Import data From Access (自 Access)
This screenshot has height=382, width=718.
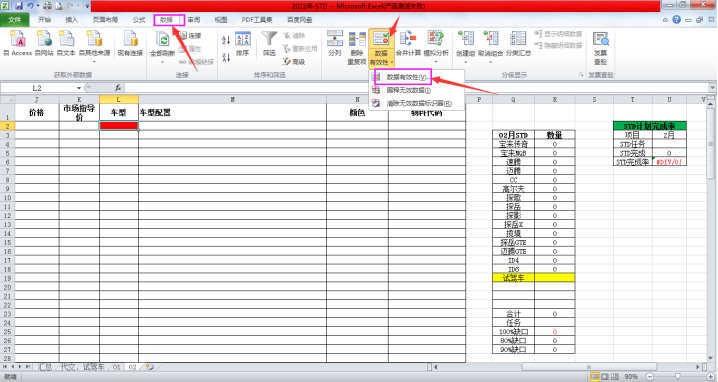tap(18, 44)
